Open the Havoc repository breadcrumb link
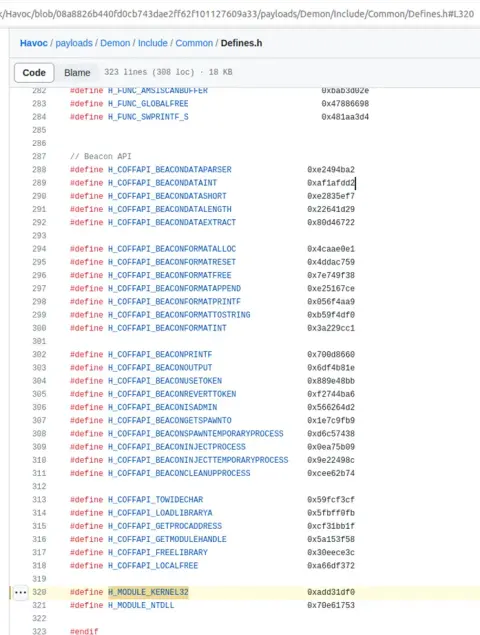This screenshot has width=480, height=635. 34,43
